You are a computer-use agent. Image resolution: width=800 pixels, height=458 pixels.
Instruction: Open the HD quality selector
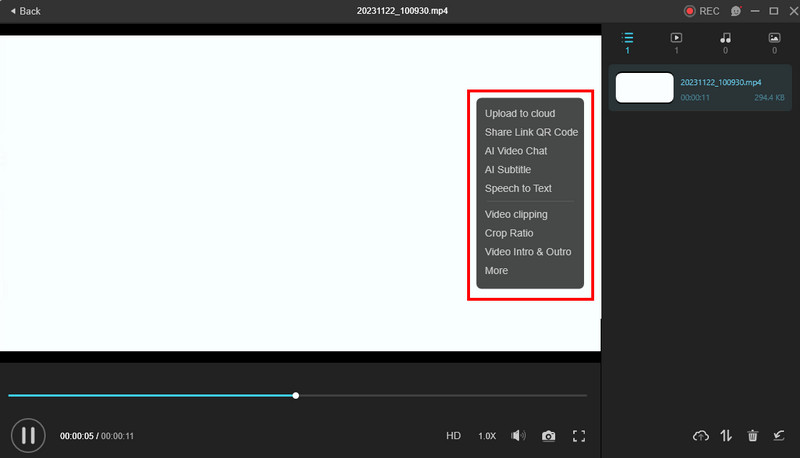pyautogui.click(x=453, y=436)
